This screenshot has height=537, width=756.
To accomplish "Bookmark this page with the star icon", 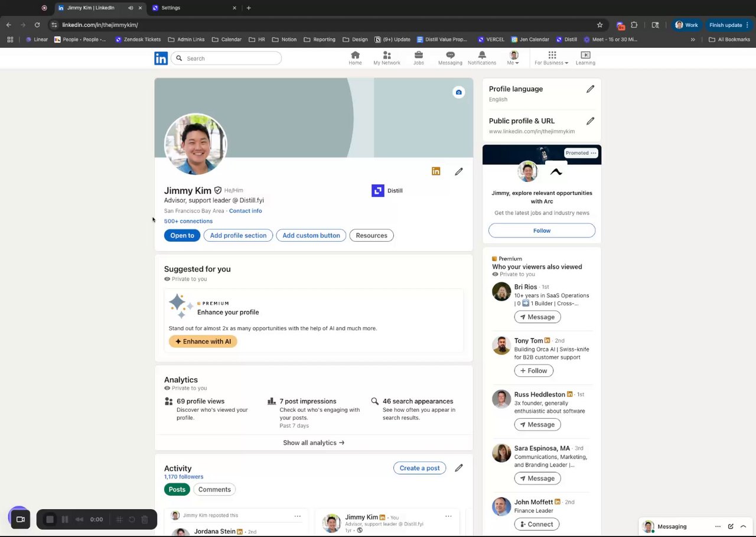I will (600, 25).
